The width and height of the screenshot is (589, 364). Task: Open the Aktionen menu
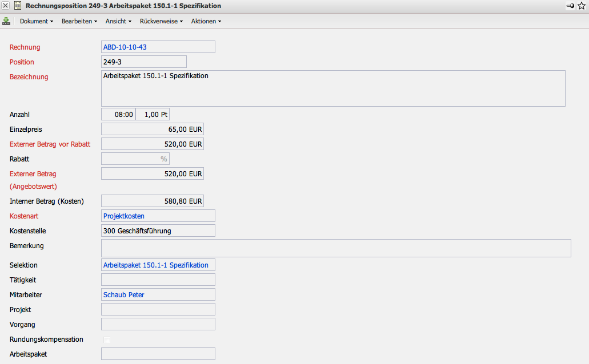click(x=206, y=21)
